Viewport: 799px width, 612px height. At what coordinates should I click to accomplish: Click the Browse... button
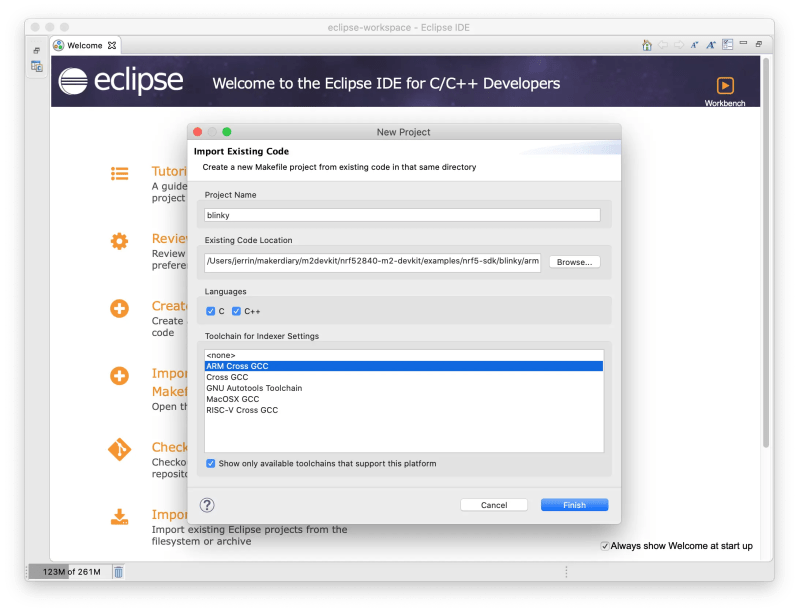(574, 262)
